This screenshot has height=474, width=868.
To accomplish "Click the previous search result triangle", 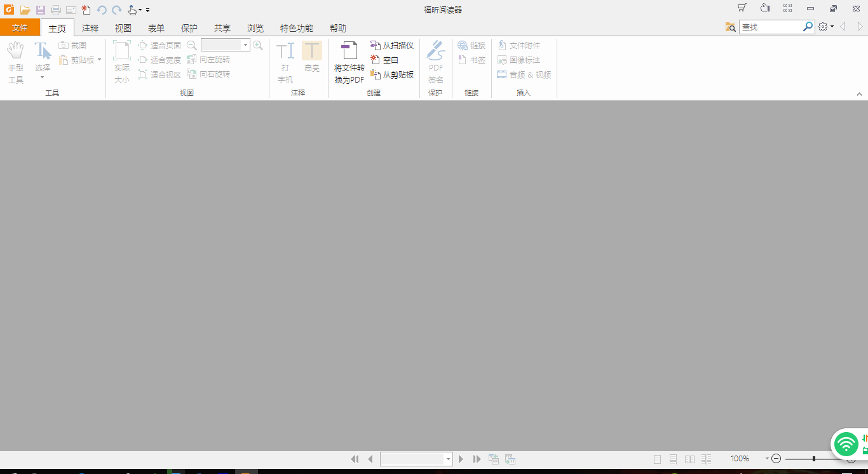I will [843, 27].
